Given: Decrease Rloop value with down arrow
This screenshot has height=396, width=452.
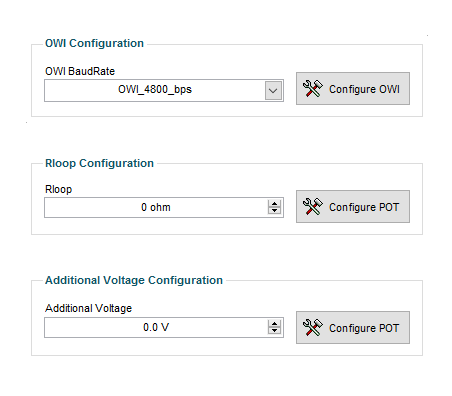Looking at the screenshot, I should coord(274,211).
